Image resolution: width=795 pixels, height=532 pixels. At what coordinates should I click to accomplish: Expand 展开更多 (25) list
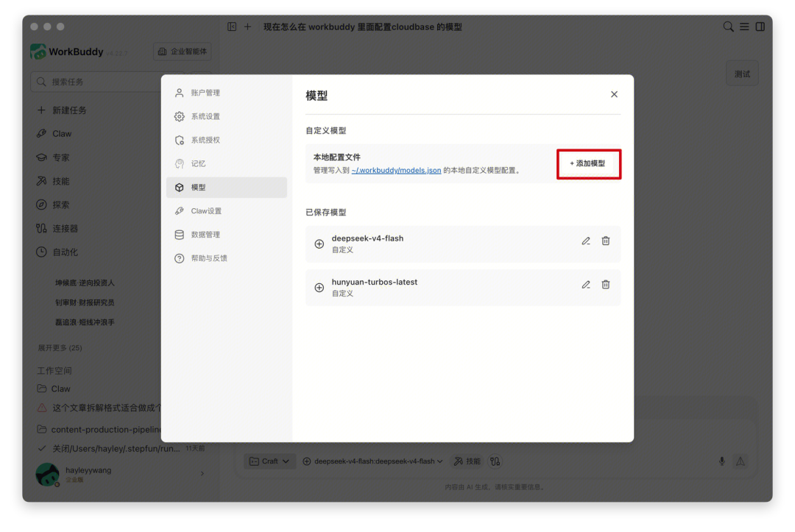tap(60, 348)
